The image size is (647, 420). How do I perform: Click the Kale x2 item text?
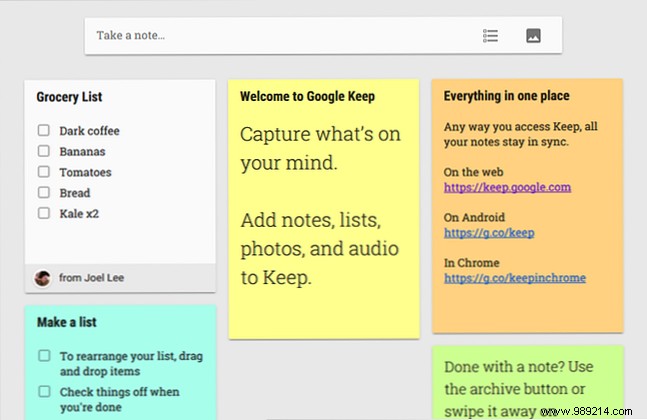coord(79,214)
